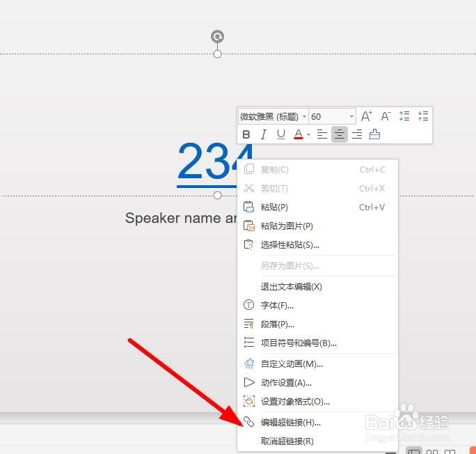The width and height of the screenshot is (476, 454).
Task: Click the paragraph icon beside 段落
Action: 248,323
